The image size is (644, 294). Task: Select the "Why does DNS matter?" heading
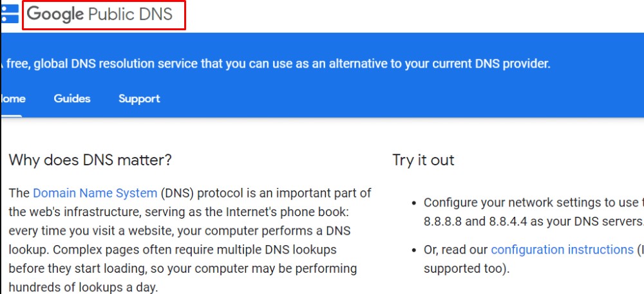coord(90,160)
